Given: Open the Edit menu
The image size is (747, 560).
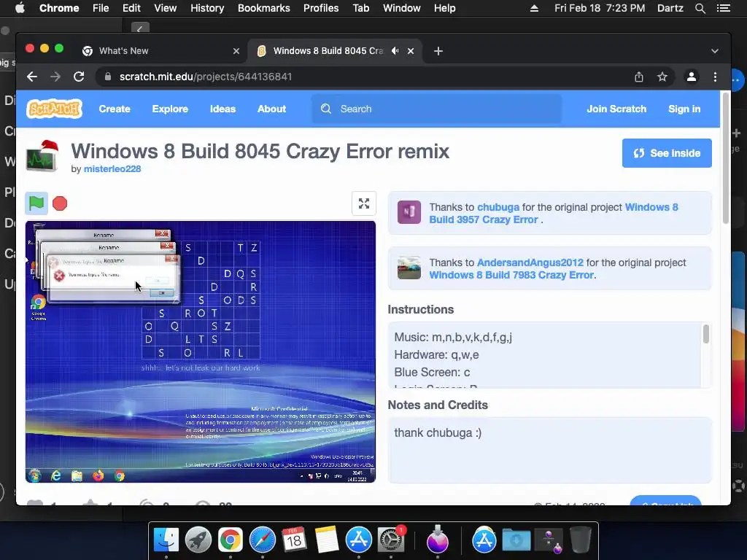Looking at the screenshot, I should coord(131,8).
